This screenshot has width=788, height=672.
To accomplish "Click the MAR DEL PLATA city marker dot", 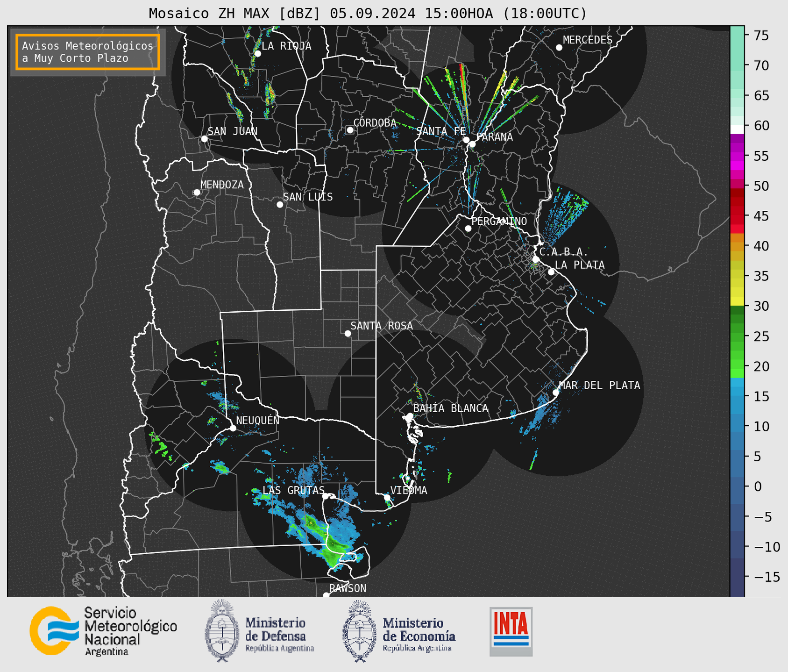I will click(x=556, y=393).
